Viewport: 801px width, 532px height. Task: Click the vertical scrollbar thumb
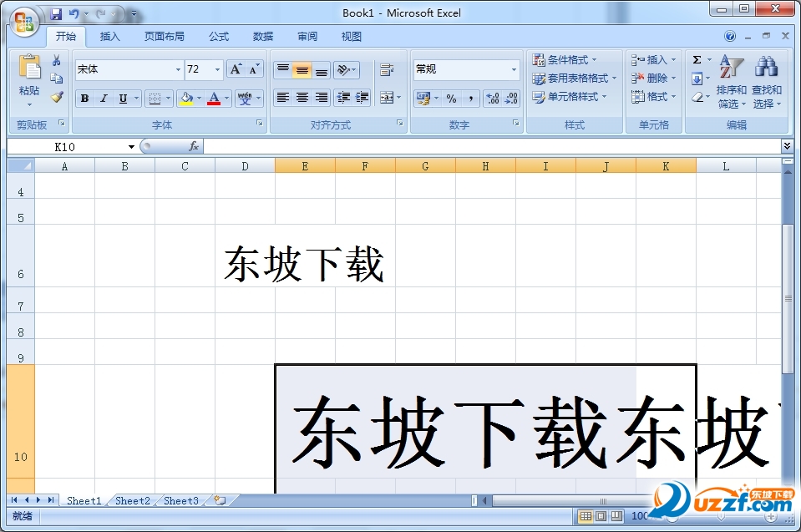tap(788, 299)
